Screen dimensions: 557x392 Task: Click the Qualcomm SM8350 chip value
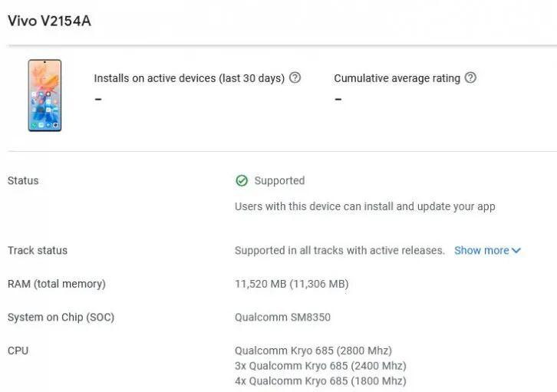coord(282,318)
